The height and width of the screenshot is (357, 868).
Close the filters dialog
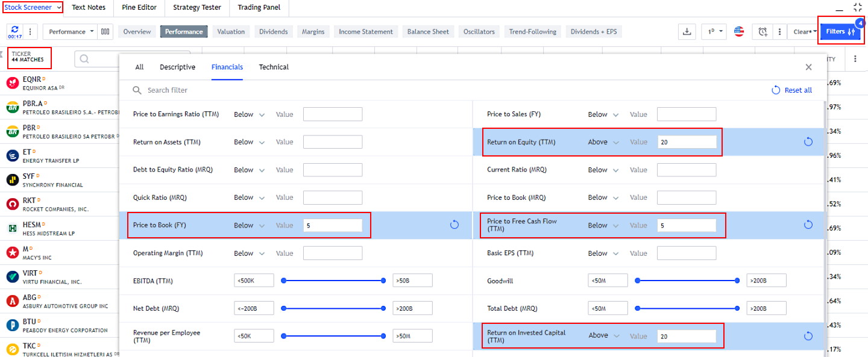point(808,67)
